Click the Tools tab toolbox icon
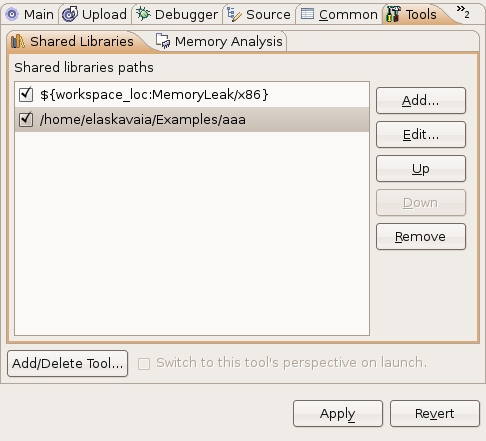 [393, 14]
